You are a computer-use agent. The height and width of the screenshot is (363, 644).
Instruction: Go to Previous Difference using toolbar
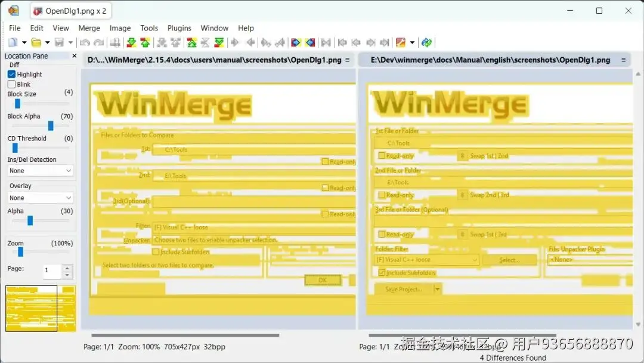tap(145, 42)
